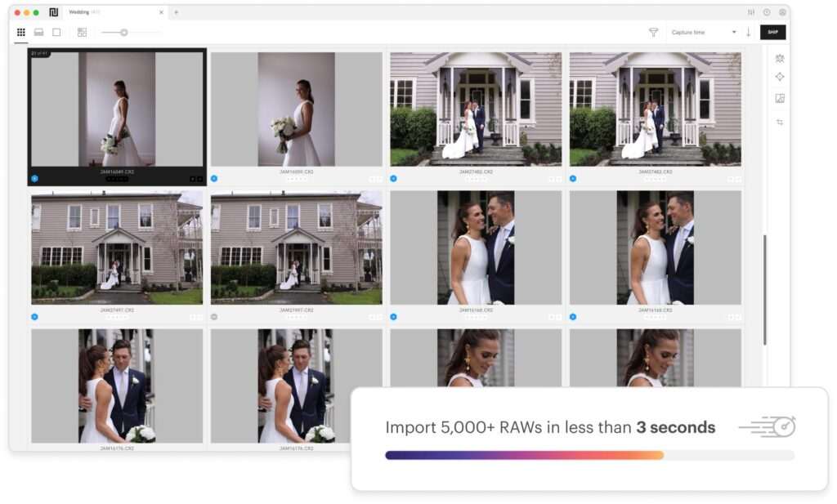Image resolution: width=837 pixels, height=504 pixels.
Task: Switch to grid view layout
Action: 20,33
